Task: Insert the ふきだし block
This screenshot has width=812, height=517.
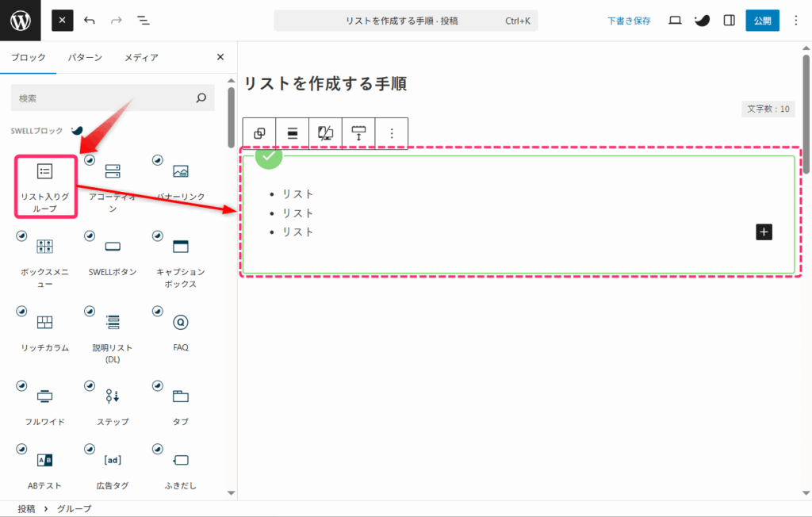Action: click(x=181, y=469)
